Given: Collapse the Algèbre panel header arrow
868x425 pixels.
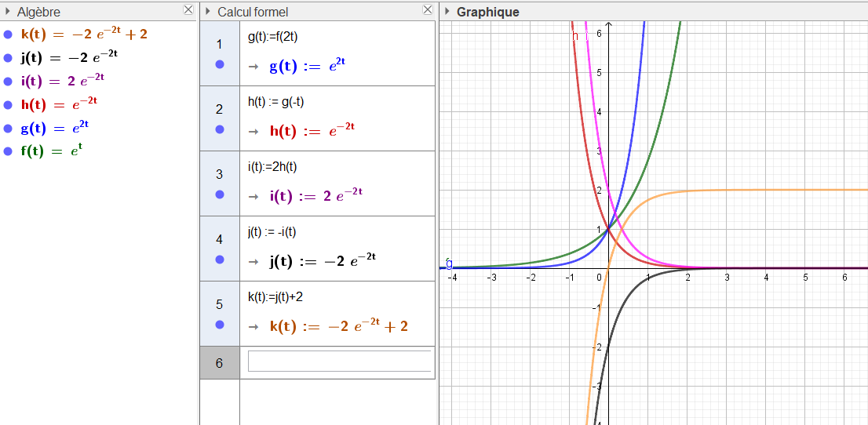Looking at the screenshot, I should coord(8,12).
